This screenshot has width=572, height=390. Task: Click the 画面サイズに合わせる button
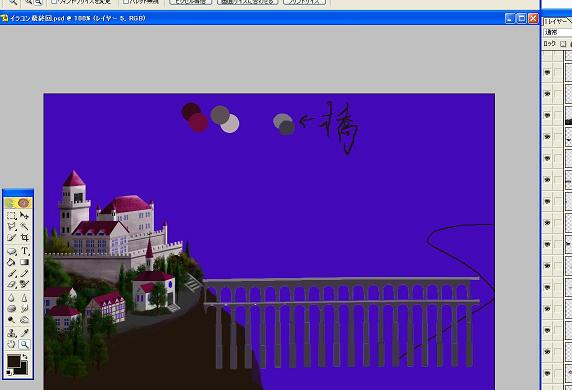(248, 2)
